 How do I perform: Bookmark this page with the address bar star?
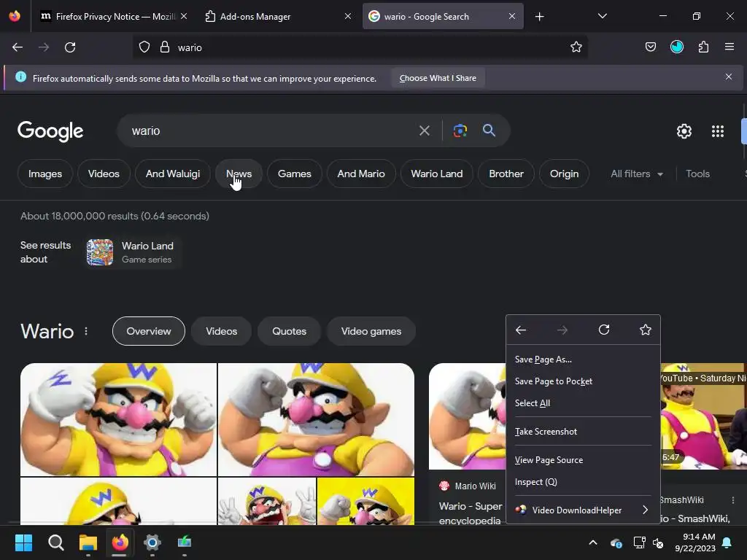coord(576,47)
